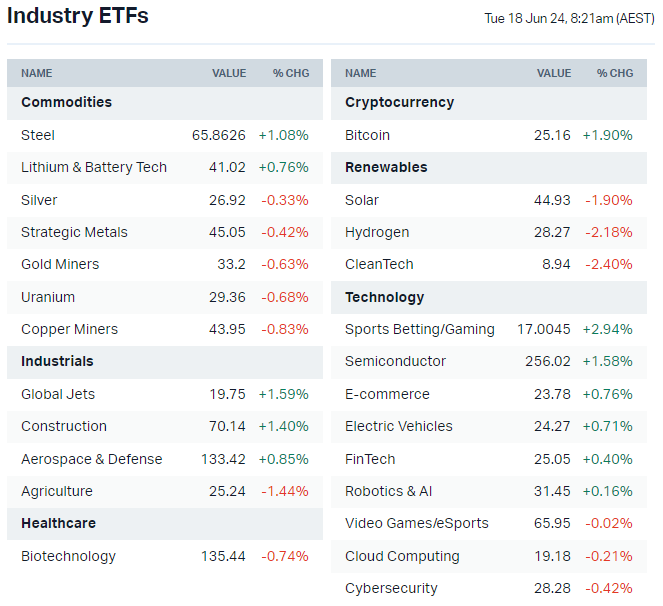This screenshot has width=663, height=606.
Task: Open the Bitcoin ETF entry
Action: coord(367,135)
